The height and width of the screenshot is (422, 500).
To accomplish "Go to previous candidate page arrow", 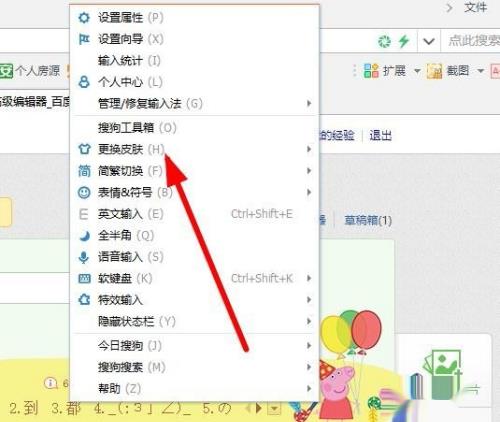I will pos(248,408).
